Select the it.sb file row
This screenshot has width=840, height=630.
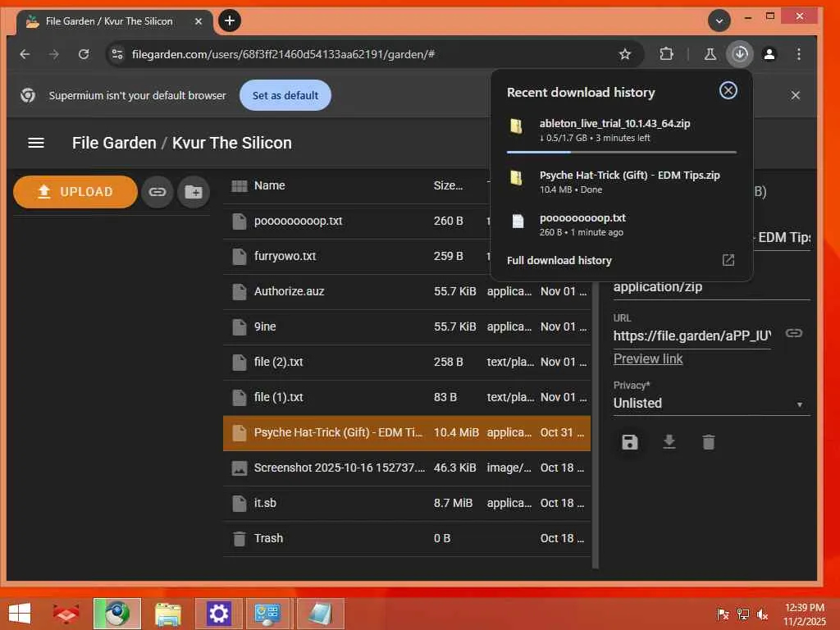point(407,503)
